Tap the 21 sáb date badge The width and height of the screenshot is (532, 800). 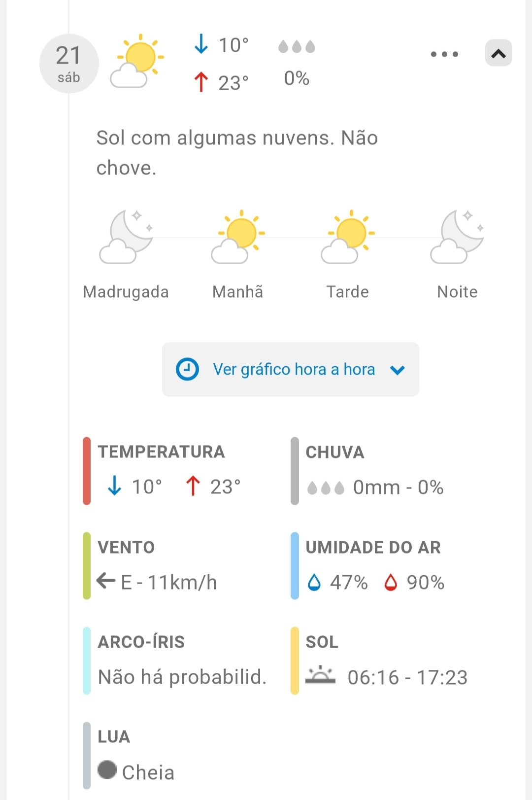coord(69,64)
